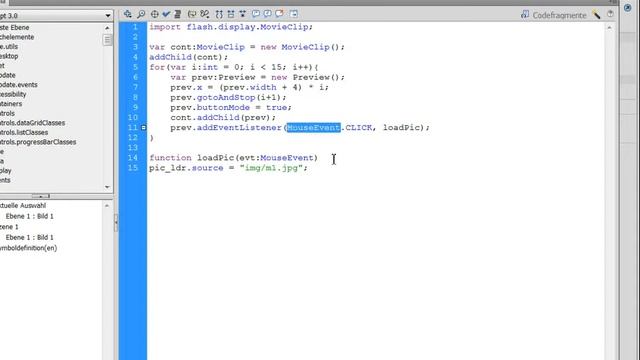Click the Add new script item icon
The width and height of the screenshot is (640, 360).
[128, 14]
